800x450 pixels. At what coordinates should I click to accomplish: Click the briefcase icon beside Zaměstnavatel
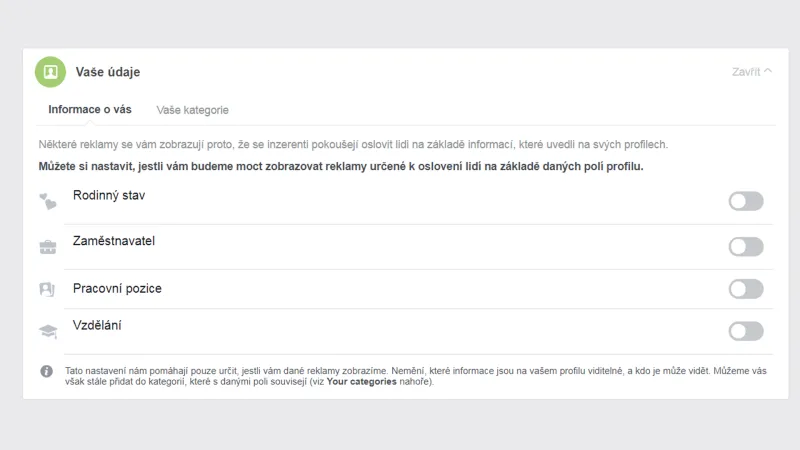[x=47, y=246]
